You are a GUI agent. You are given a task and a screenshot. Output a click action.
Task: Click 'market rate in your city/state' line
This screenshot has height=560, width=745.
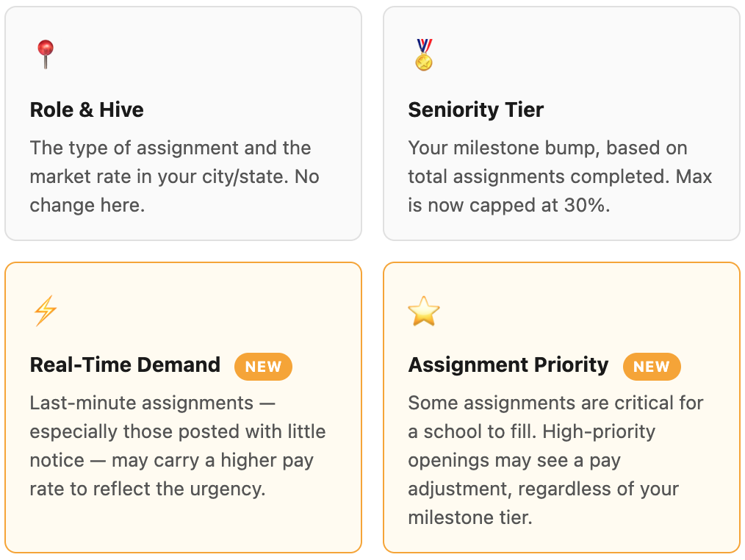click(159, 177)
